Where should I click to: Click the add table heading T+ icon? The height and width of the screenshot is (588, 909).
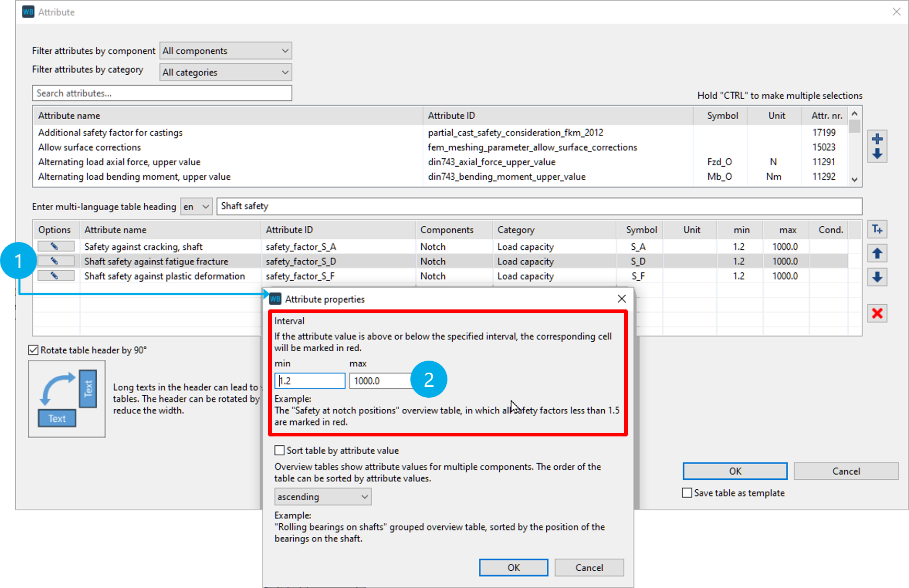tap(877, 229)
